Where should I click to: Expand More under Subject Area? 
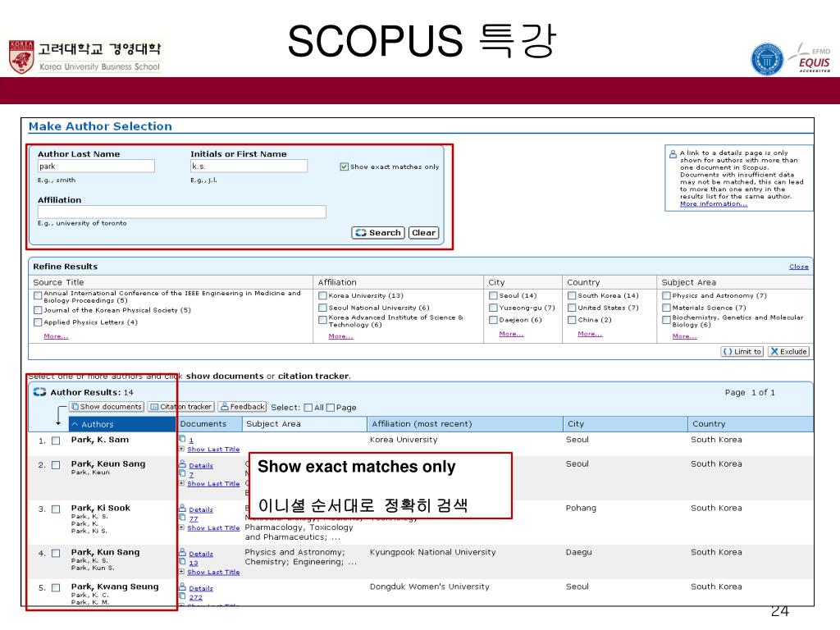[685, 336]
